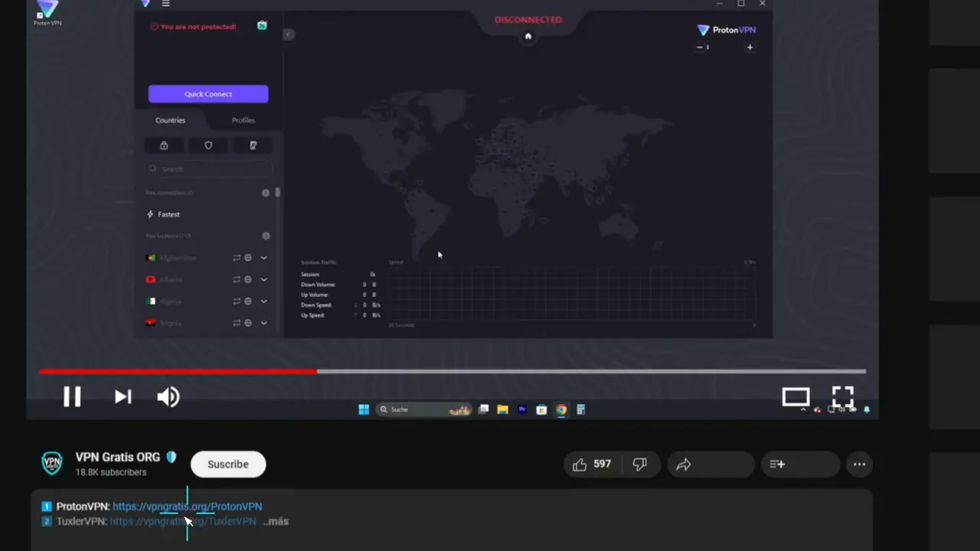Click the Afghanistan flag icon
980x551 pixels.
tap(151, 258)
